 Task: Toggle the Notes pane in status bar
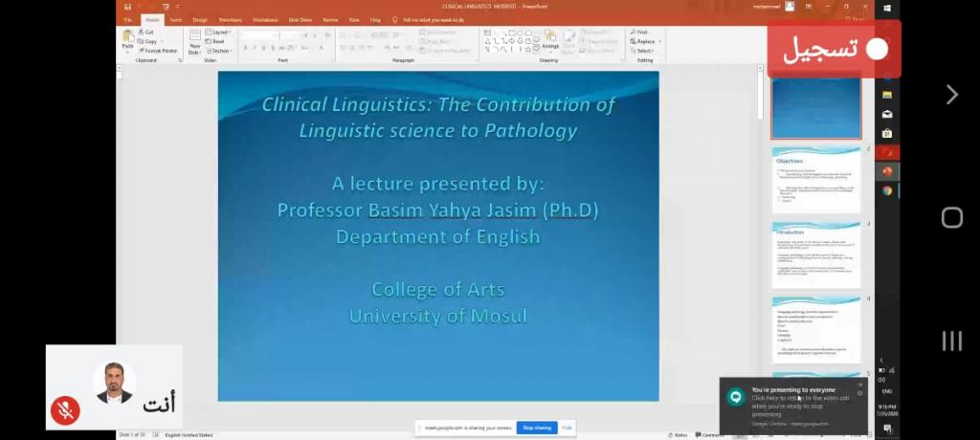click(680, 434)
